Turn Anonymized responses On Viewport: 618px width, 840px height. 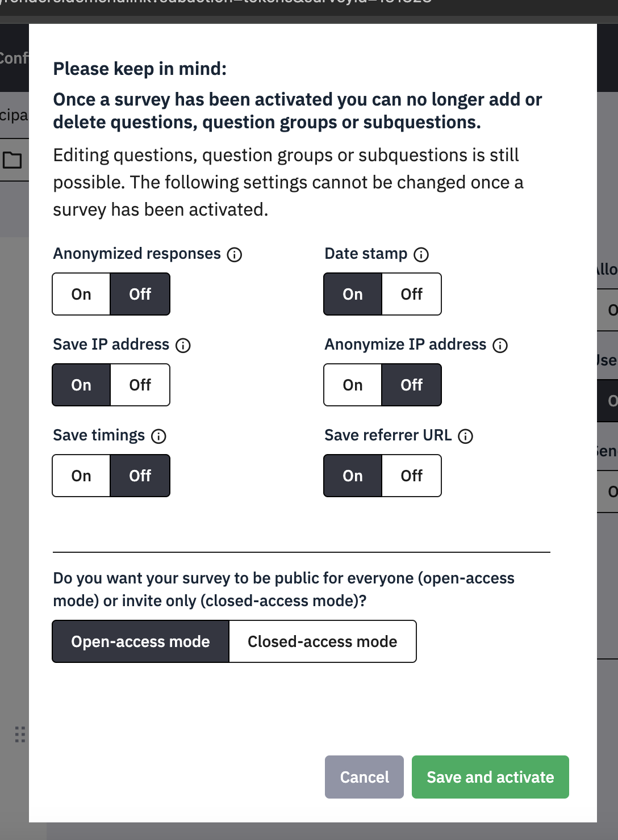81,294
